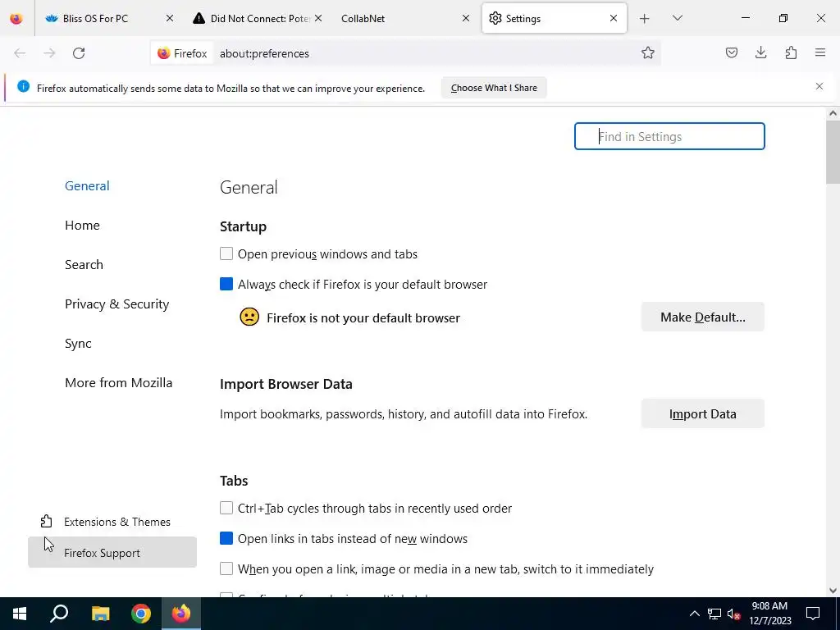
Task: Close the Bliss OS For PC tab
Action: (x=169, y=18)
